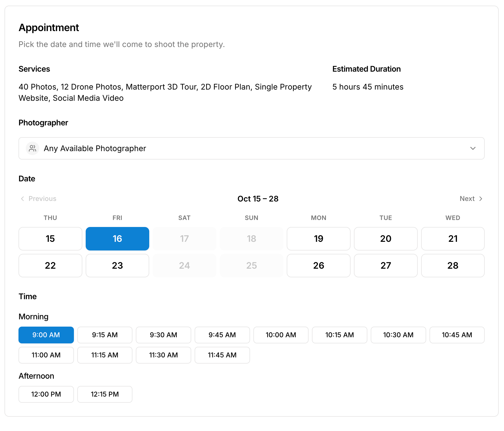The width and height of the screenshot is (504, 431).
Task: Select the 9:00 AM time slot
Action: coord(46,335)
